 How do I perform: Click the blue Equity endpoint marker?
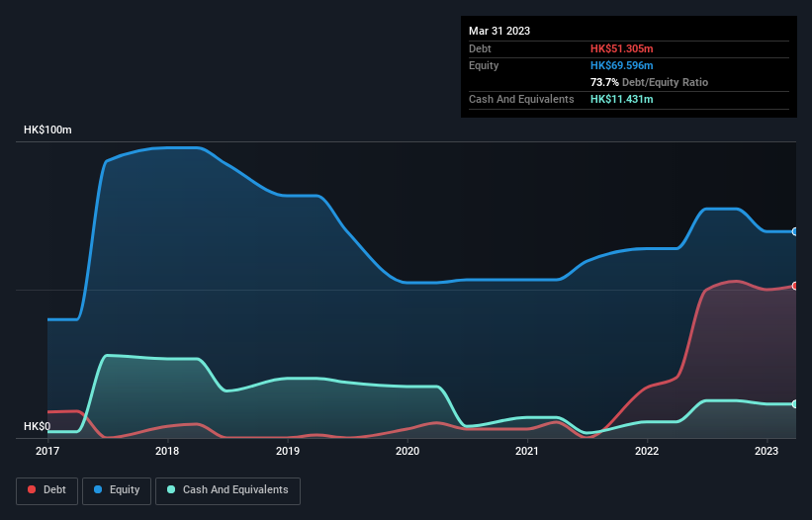point(795,231)
